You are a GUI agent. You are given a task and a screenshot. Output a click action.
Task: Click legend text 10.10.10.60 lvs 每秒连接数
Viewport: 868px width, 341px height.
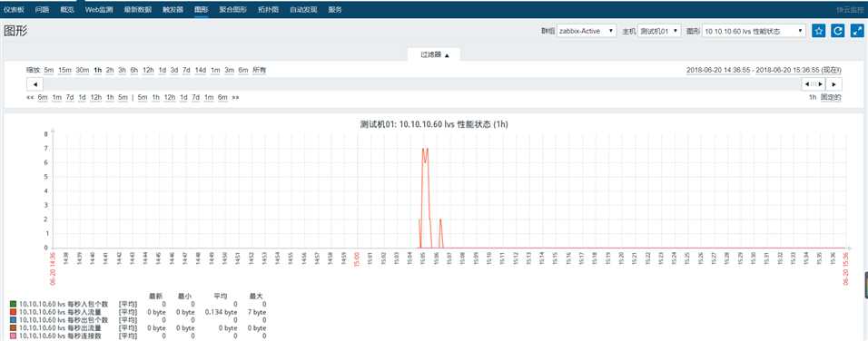tap(60, 336)
